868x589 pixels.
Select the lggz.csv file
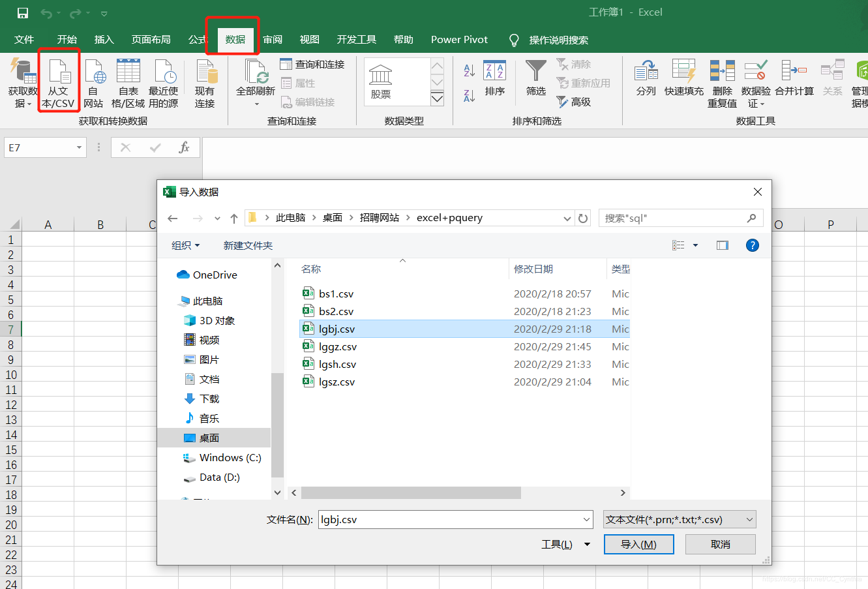click(338, 347)
